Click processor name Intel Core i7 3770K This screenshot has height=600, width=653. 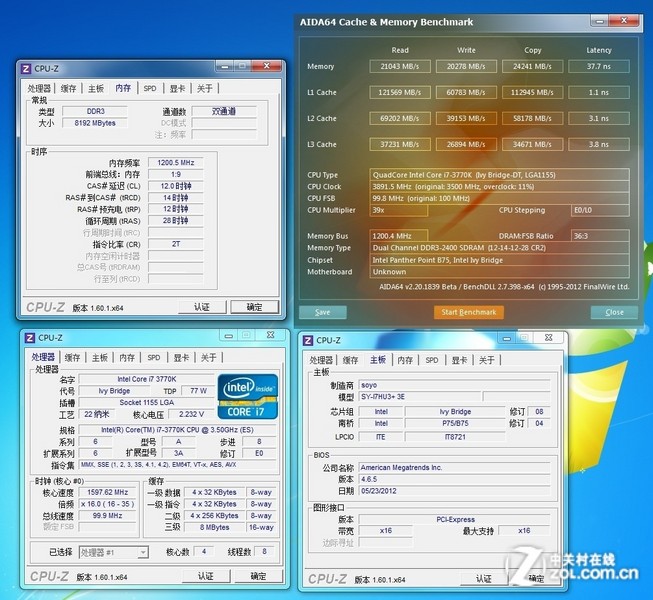(147, 379)
